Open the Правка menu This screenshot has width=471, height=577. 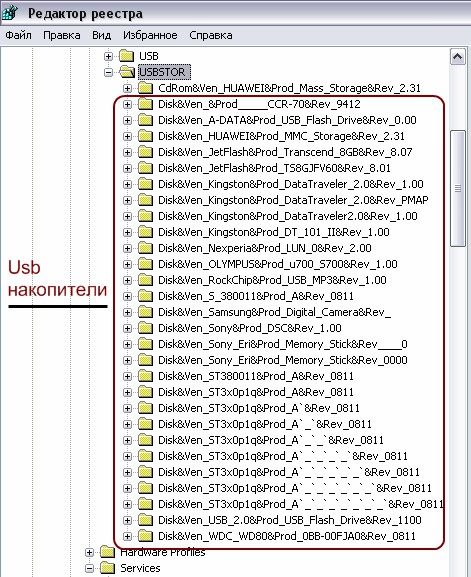coord(62,35)
